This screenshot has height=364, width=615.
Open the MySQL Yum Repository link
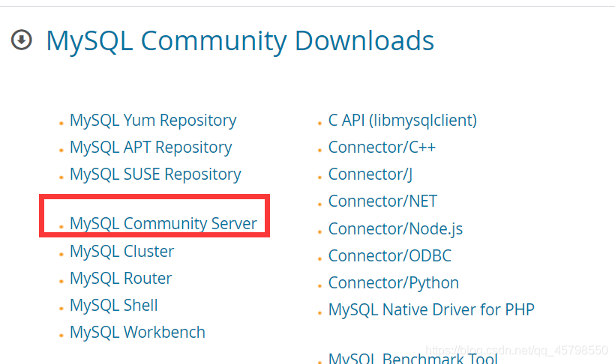pyautogui.click(x=153, y=121)
